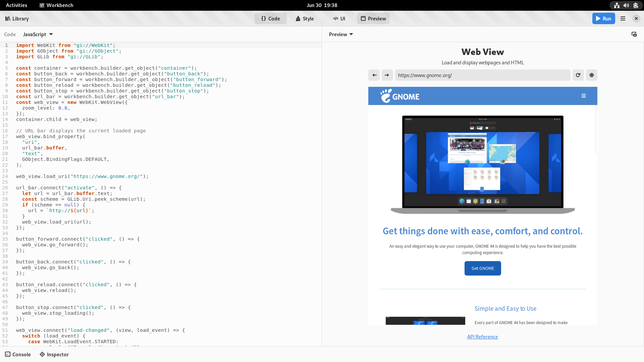Click the GNOME website thumbnail in preview

coord(483,164)
